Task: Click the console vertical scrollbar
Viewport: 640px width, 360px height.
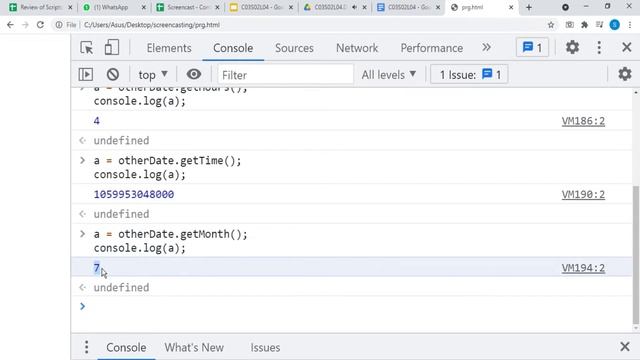Action: (636, 254)
